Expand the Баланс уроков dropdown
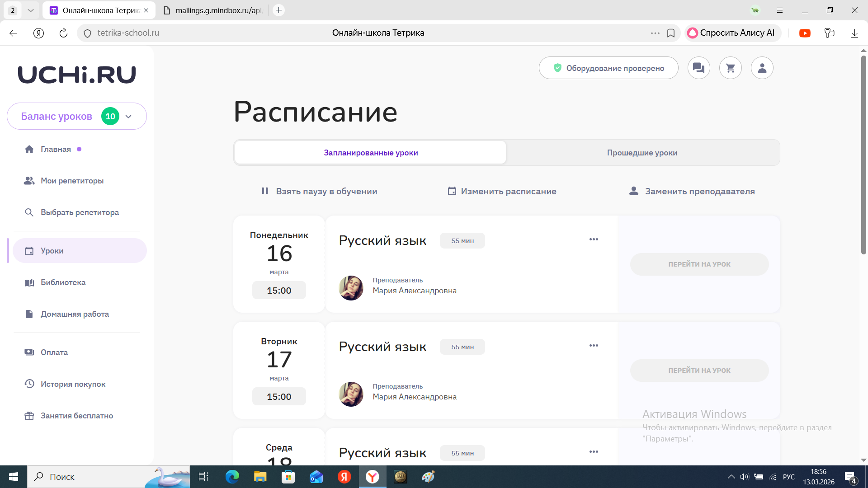868x488 pixels. tap(128, 117)
